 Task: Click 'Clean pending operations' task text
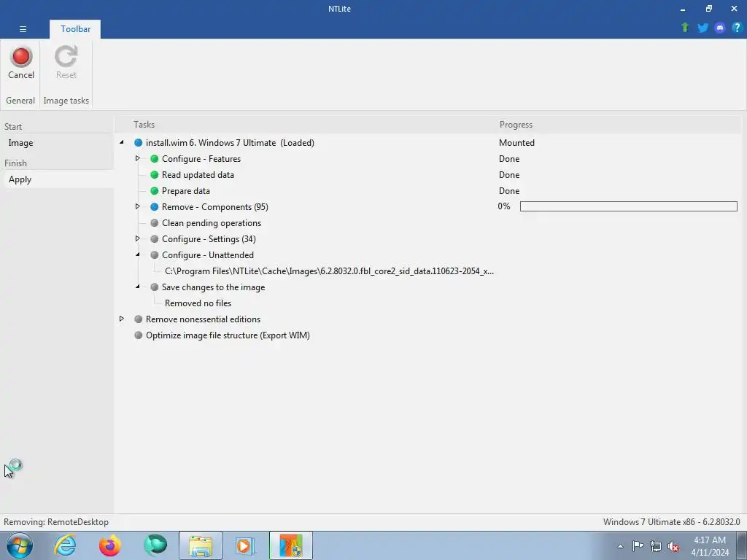tap(212, 223)
